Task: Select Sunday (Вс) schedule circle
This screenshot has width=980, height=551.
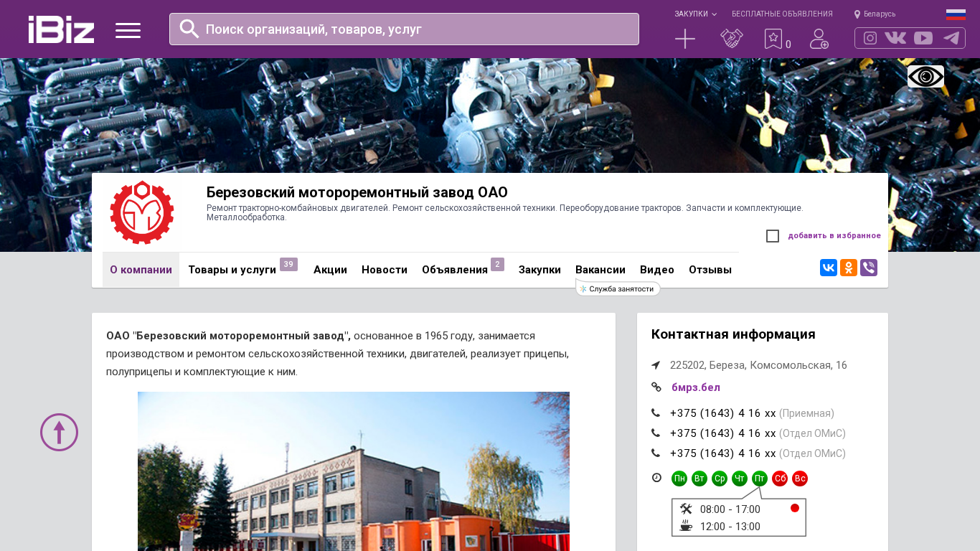Action: click(x=800, y=479)
